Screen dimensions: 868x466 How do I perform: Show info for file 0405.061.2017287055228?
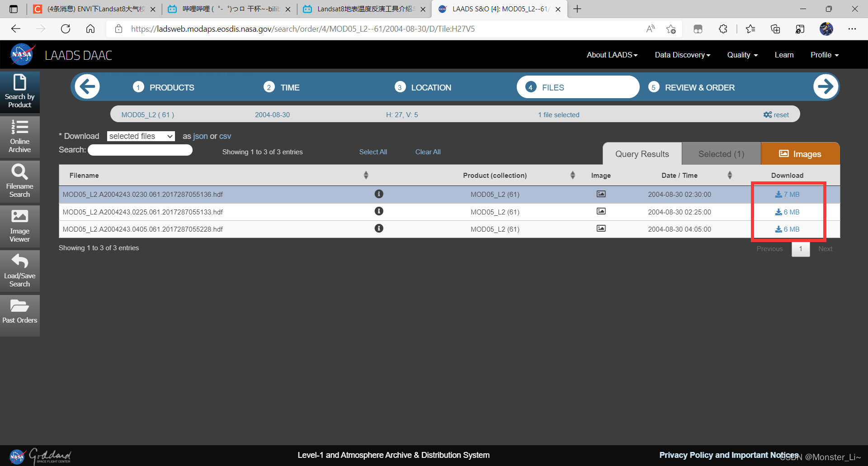tap(379, 228)
